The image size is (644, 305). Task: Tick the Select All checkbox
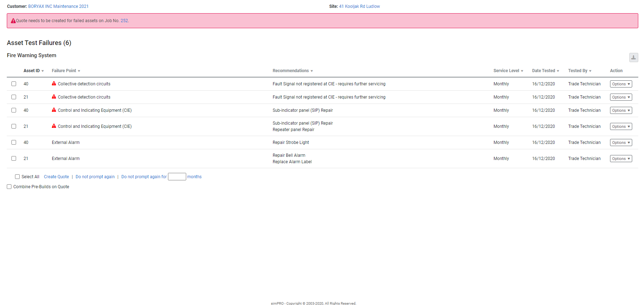17,177
